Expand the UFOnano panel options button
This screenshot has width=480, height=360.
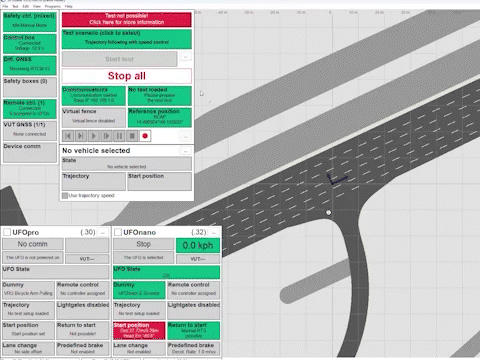[214, 232]
